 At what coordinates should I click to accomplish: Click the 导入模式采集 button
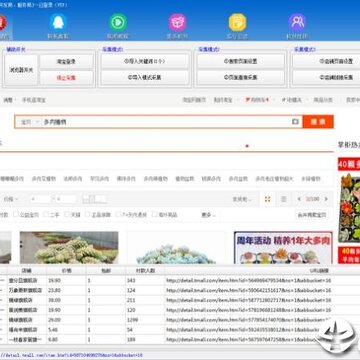tap(145, 78)
